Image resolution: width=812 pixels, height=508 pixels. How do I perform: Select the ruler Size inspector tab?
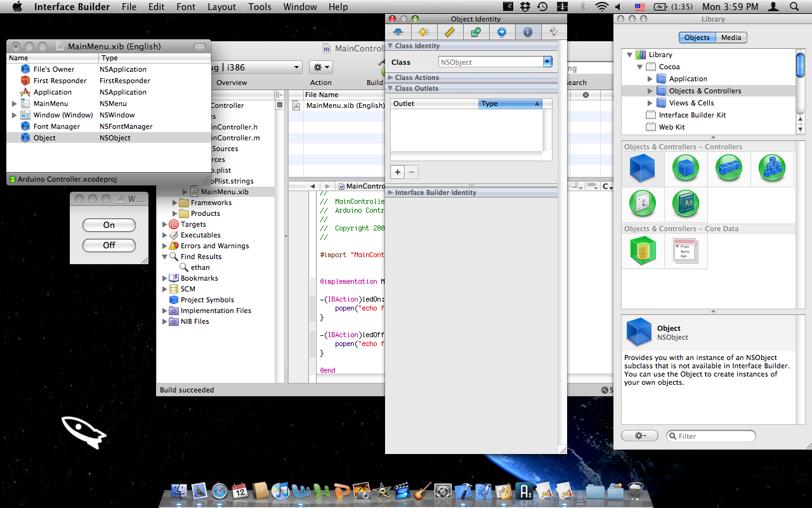click(x=450, y=32)
